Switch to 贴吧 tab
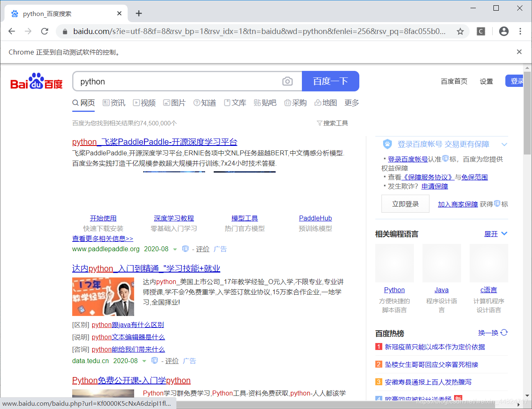 (x=265, y=103)
